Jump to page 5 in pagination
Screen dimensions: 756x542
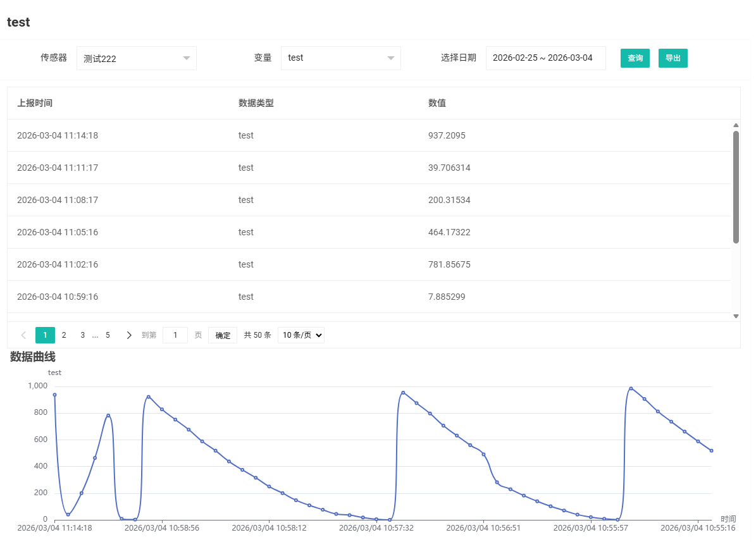coord(108,335)
